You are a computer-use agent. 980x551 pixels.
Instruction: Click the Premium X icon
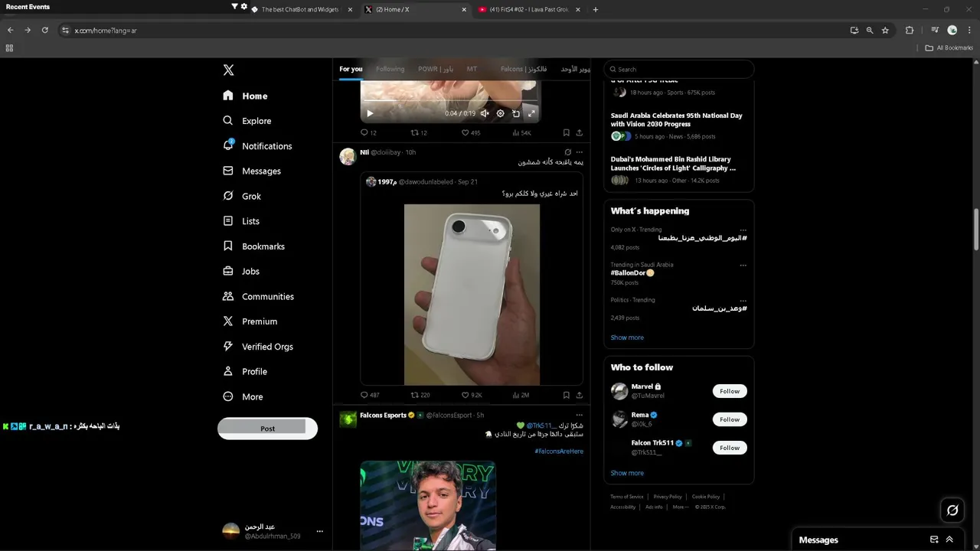(227, 321)
